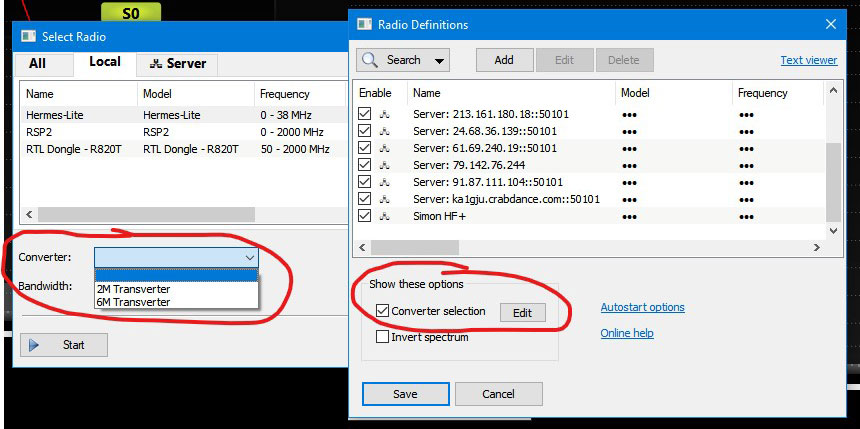Enable the Invert spectrum checkbox
860x429 pixels.
pyautogui.click(x=382, y=337)
